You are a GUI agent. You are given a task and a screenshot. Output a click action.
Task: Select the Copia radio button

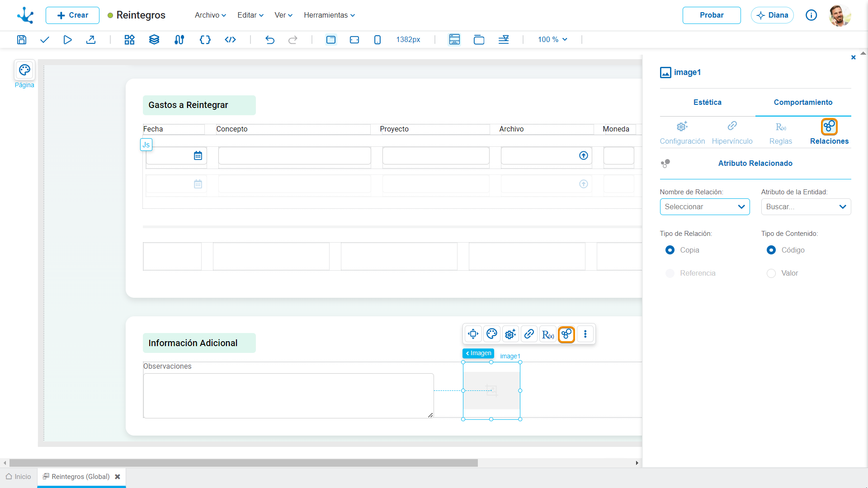click(x=670, y=250)
